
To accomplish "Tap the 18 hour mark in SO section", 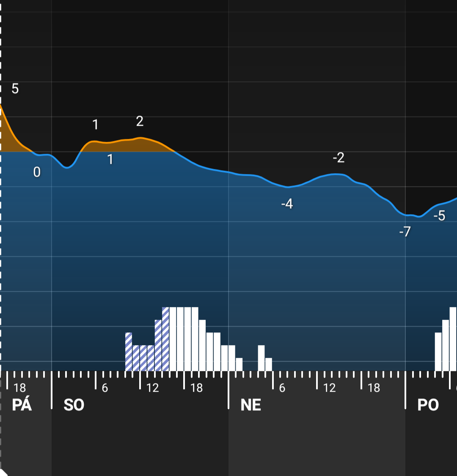I will (x=196, y=388).
